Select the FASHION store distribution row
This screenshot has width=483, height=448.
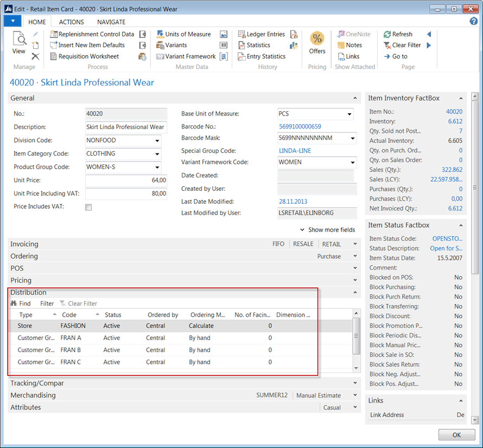pos(73,326)
